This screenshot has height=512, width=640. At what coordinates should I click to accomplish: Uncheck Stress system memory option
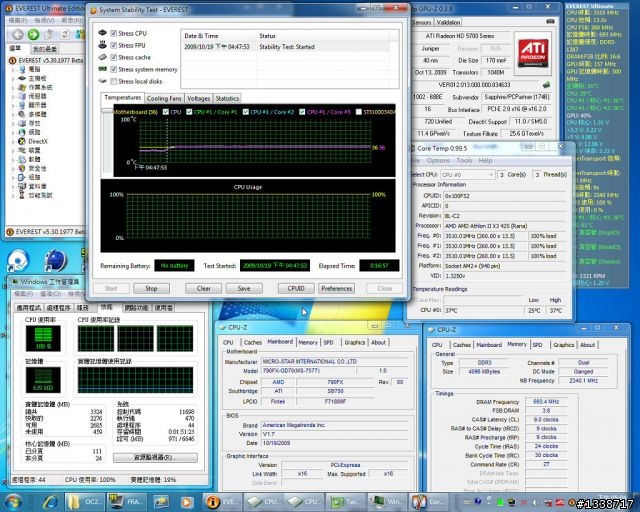click(x=113, y=69)
